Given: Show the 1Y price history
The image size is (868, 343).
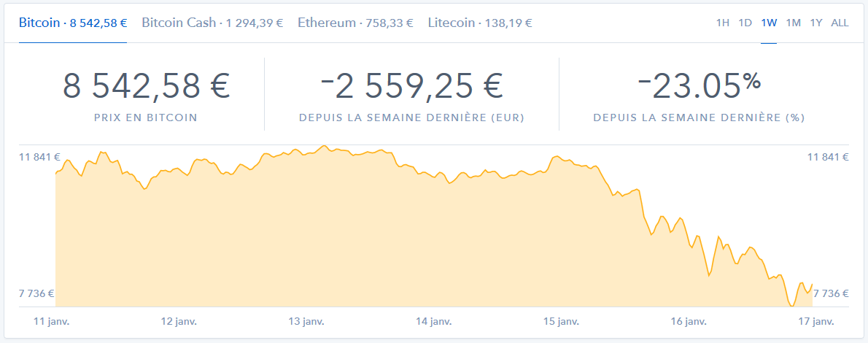Looking at the screenshot, I should tap(816, 23).
